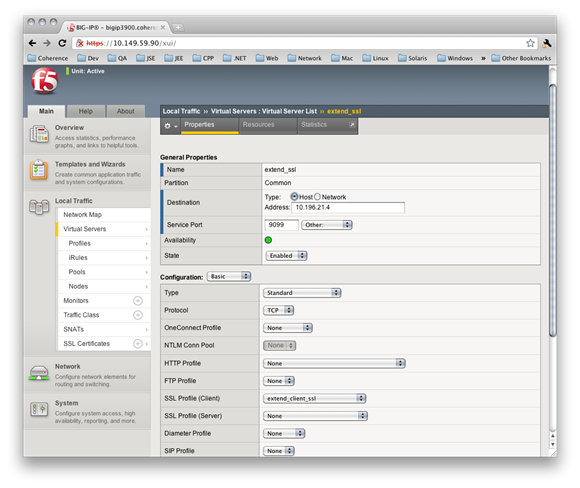The image size is (580, 488).
Task: Select the Host destination type
Action: [x=294, y=197]
